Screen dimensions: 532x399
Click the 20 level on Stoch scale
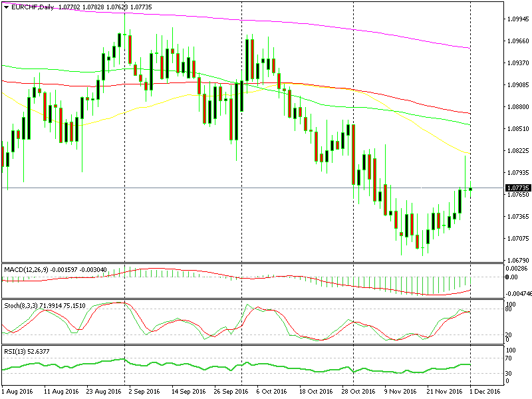tap(509, 335)
